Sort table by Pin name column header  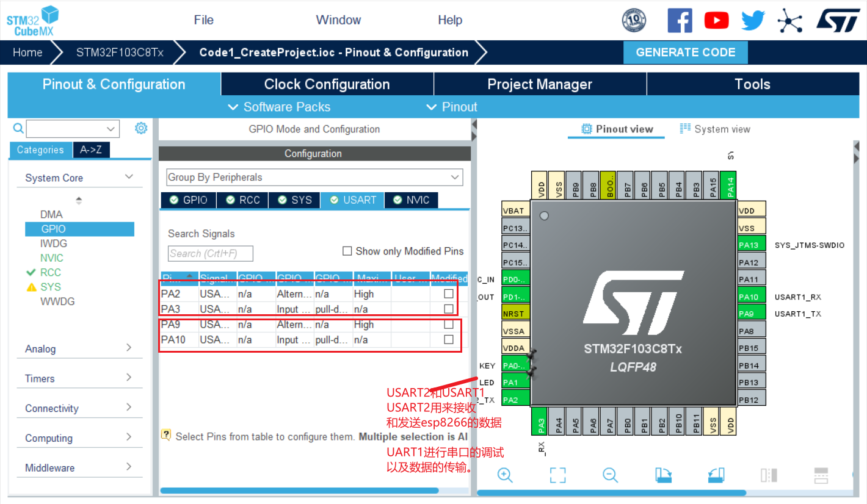[x=180, y=278]
